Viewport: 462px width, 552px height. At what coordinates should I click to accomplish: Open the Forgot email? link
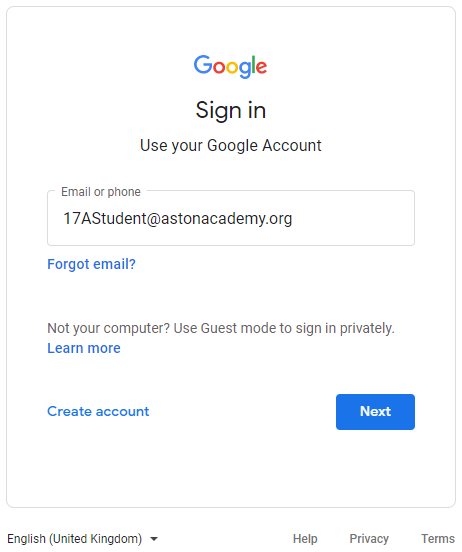click(92, 264)
